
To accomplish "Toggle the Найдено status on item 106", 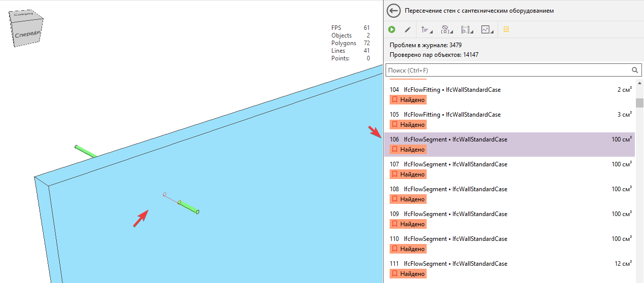I will tap(408, 150).
